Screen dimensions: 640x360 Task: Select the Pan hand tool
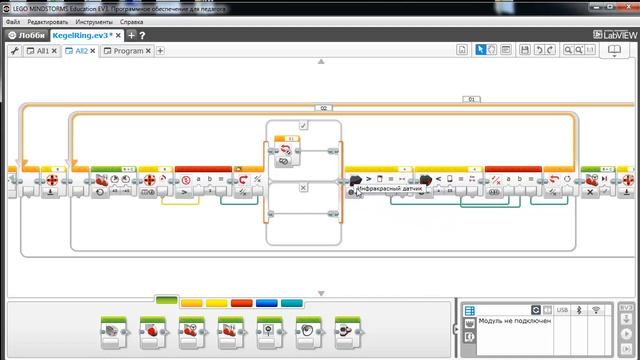tap(492, 50)
